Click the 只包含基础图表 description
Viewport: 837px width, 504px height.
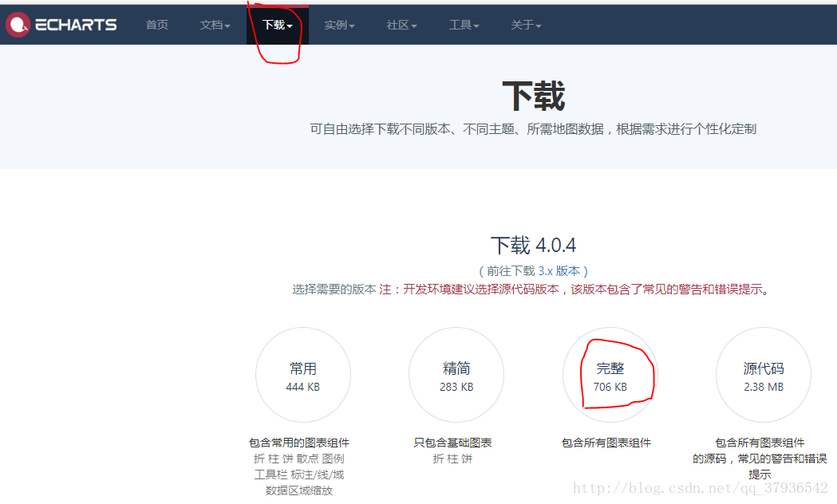click(452, 443)
